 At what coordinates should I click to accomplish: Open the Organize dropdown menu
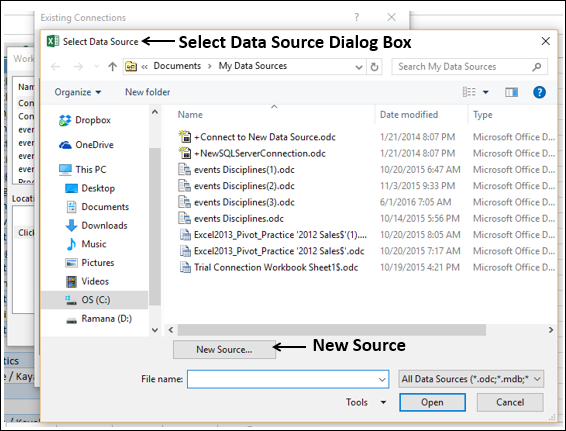(x=78, y=92)
